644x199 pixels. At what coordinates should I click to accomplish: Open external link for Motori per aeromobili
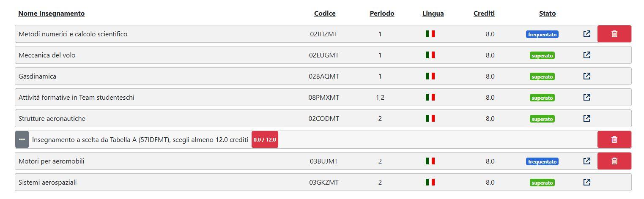pyautogui.click(x=586, y=161)
